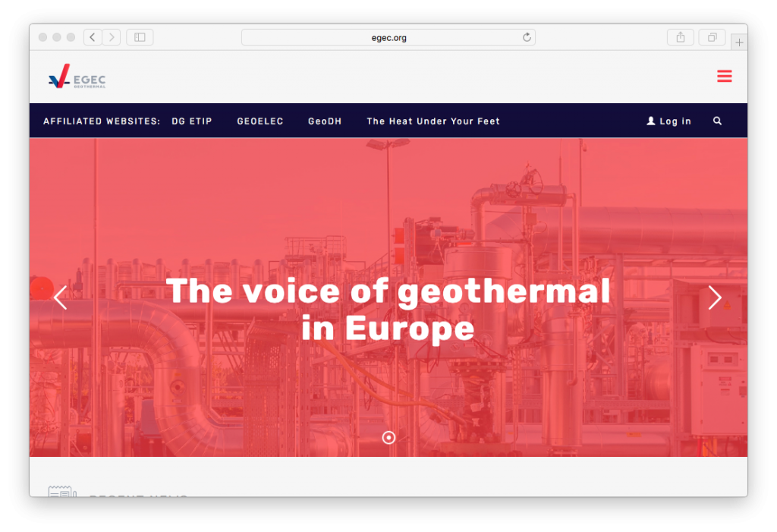The height and width of the screenshot is (532, 777).
Task: Open the GEOELEC affiliated site
Action: point(260,121)
